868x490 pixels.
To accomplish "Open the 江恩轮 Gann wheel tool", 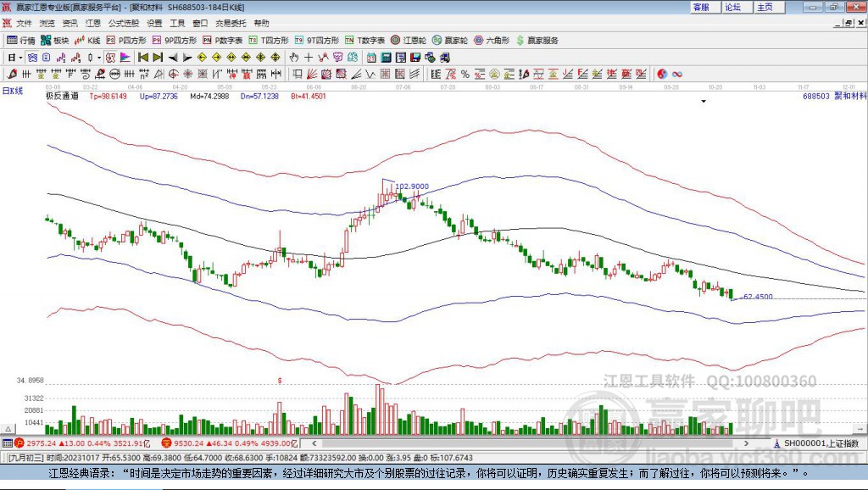I will 409,40.
